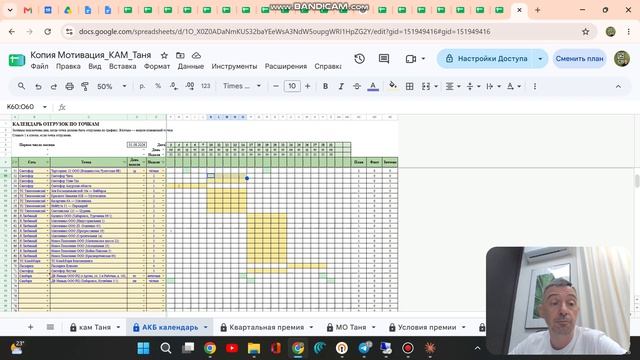Open the Расширения menu
The image size is (640, 360).
pyautogui.click(x=286, y=66)
